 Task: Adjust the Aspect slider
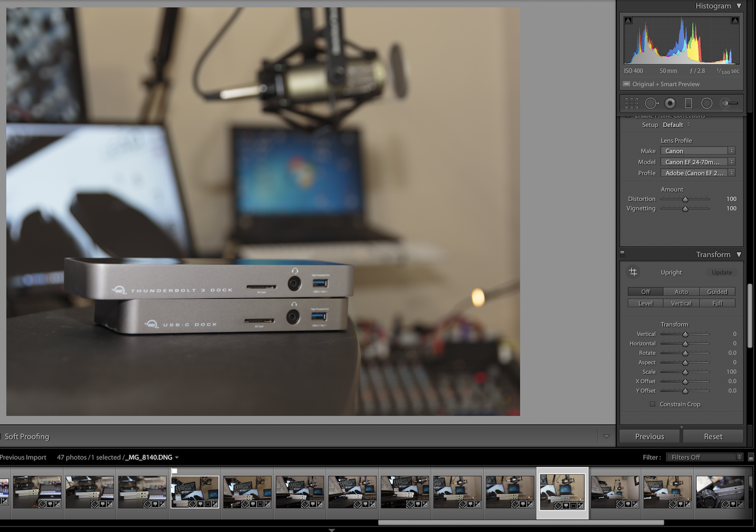point(685,362)
